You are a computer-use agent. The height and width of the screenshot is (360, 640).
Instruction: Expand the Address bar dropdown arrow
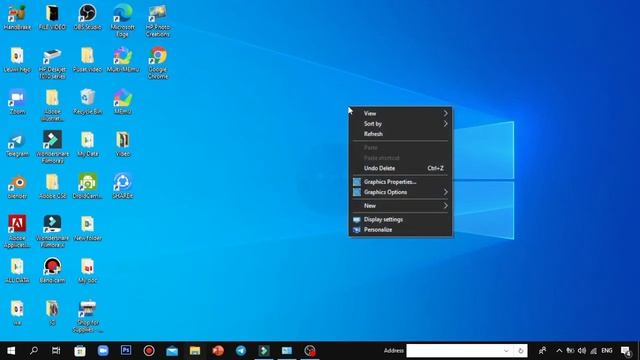point(506,350)
